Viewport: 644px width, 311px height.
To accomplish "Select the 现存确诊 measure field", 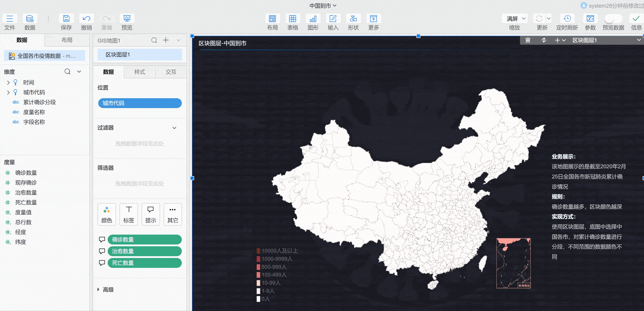I will (x=26, y=182).
